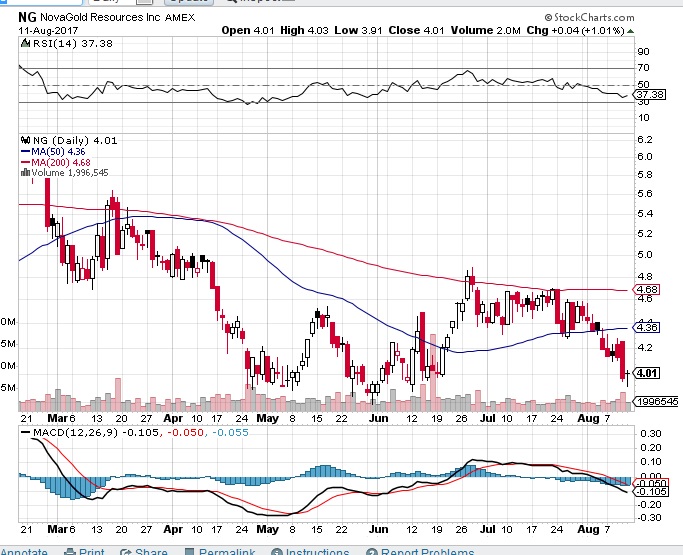This screenshot has width=683, height=555.
Task: Click the -0.105 MACD value tag
Action: point(650,492)
